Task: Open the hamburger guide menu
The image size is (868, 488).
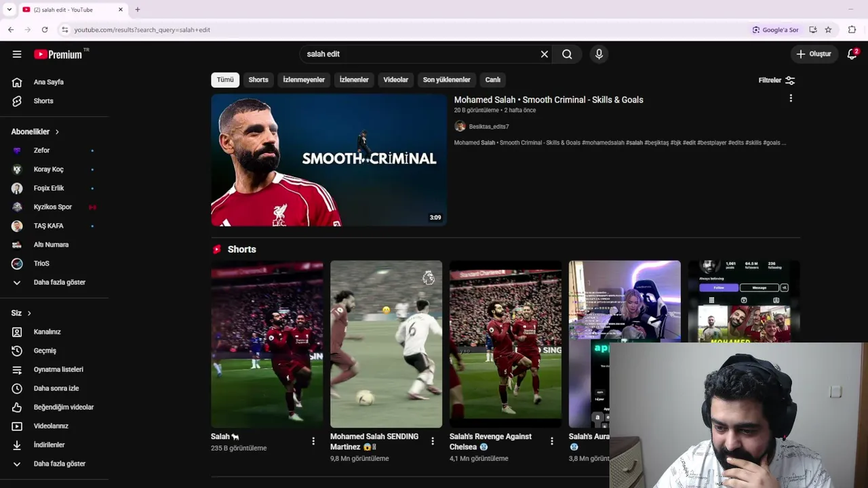Action: (x=17, y=54)
